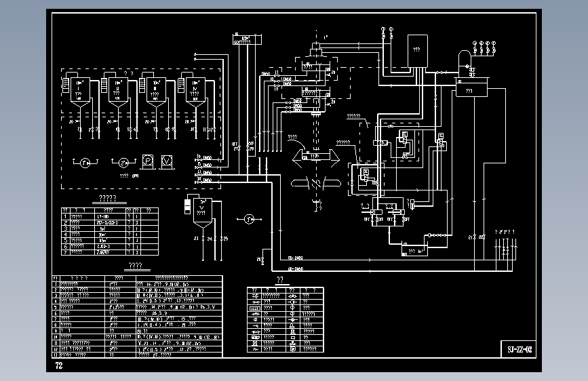
Task: Click the tall rectangular cabinet block at top
Action: click(x=417, y=51)
